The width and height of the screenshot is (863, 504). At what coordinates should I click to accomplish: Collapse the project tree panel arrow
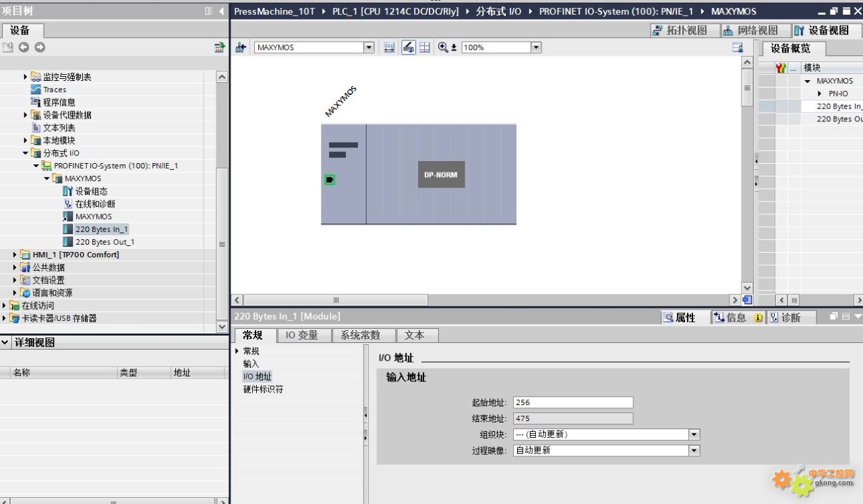221,11
